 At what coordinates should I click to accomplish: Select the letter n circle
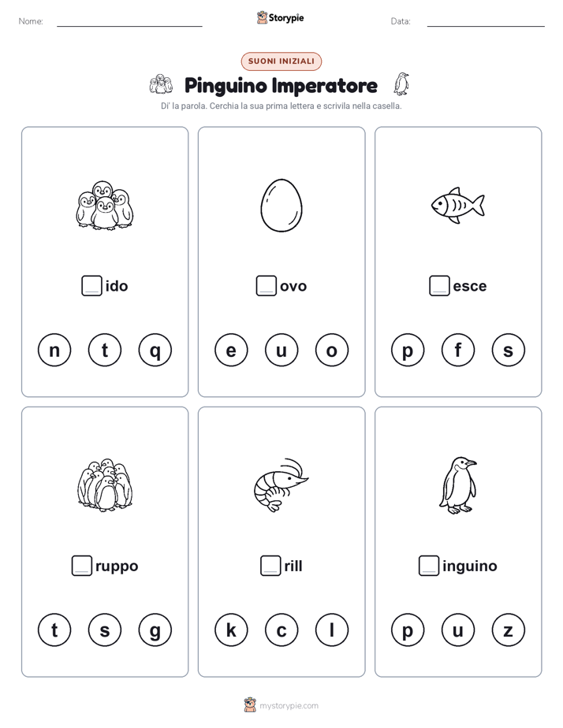[54, 350]
